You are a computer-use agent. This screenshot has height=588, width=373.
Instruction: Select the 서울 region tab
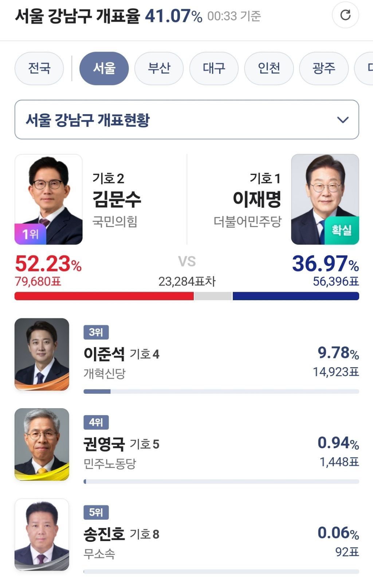click(x=104, y=68)
